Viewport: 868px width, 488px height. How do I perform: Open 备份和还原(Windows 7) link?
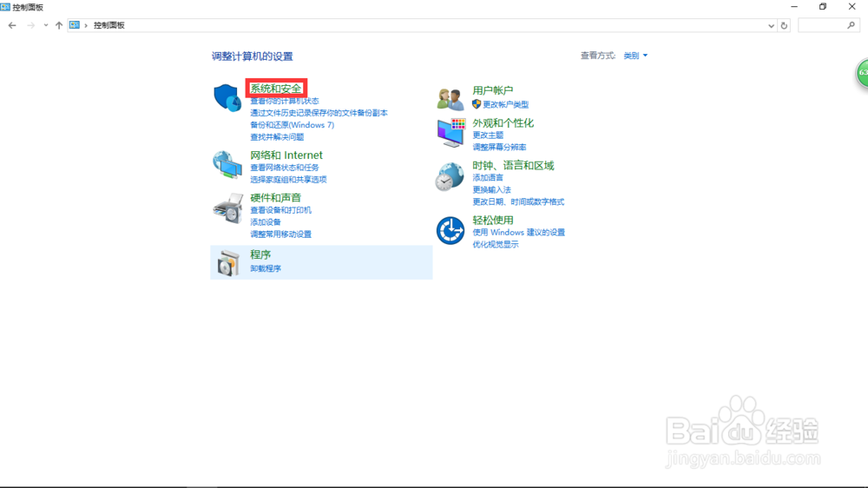pos(293,125)
